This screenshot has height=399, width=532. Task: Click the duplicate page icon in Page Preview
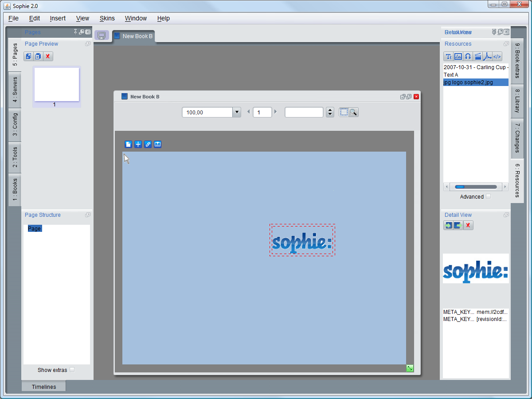tap(38, 56)
